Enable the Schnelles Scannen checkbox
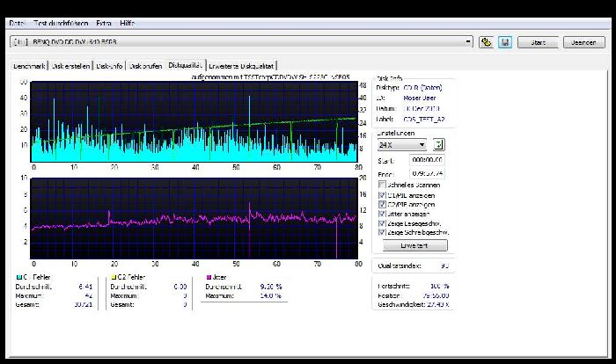Image resolution: width=616 pixels, height=364 pixels. [382, 185]
